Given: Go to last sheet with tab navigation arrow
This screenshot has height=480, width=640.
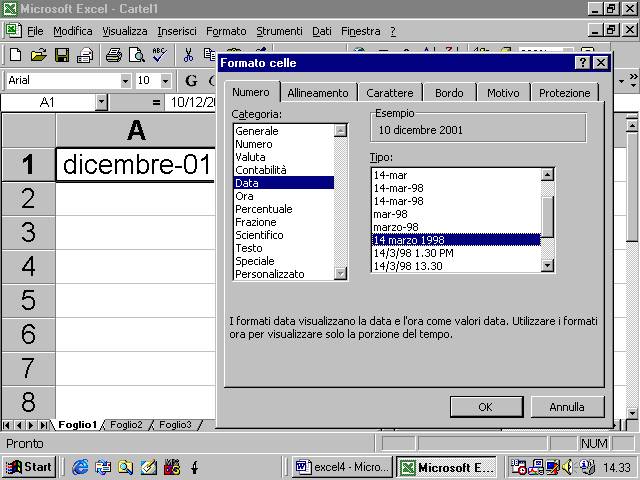Looking at the screenshot, I should pyautogui.click(x=44, y=425).
